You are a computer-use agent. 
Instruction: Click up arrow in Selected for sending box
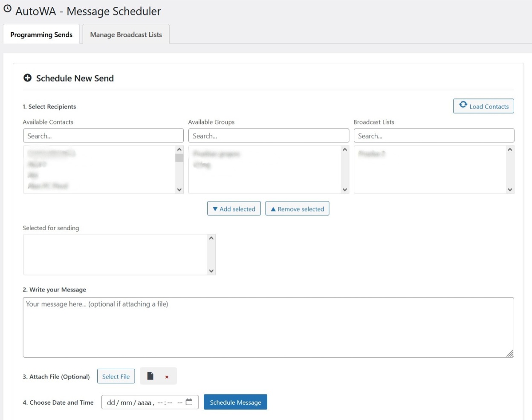coord(211,238)
